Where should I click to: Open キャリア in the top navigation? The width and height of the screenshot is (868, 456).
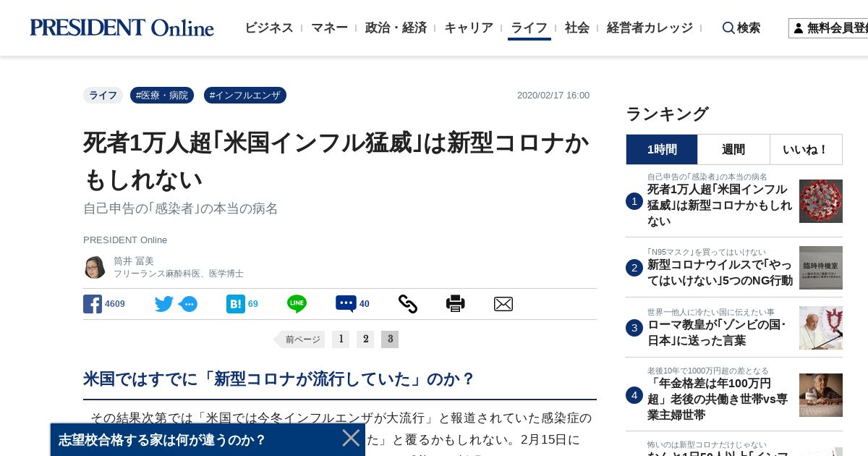(x=469, y=28)
